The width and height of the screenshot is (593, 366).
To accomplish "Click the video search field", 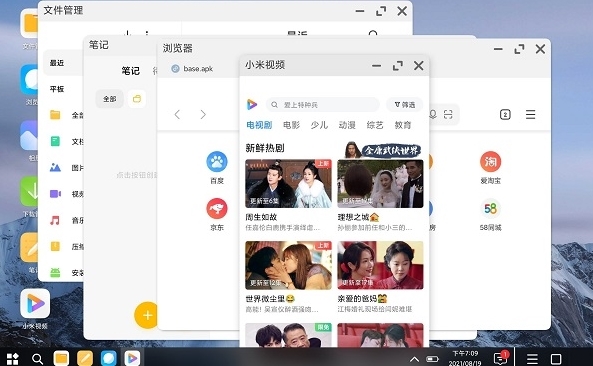I will click(x=323, y=105).
